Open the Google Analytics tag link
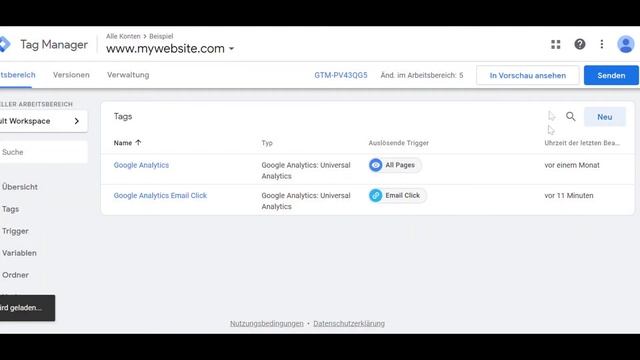Viewport: 640px width, 360px height. click(x=141, y=165)
